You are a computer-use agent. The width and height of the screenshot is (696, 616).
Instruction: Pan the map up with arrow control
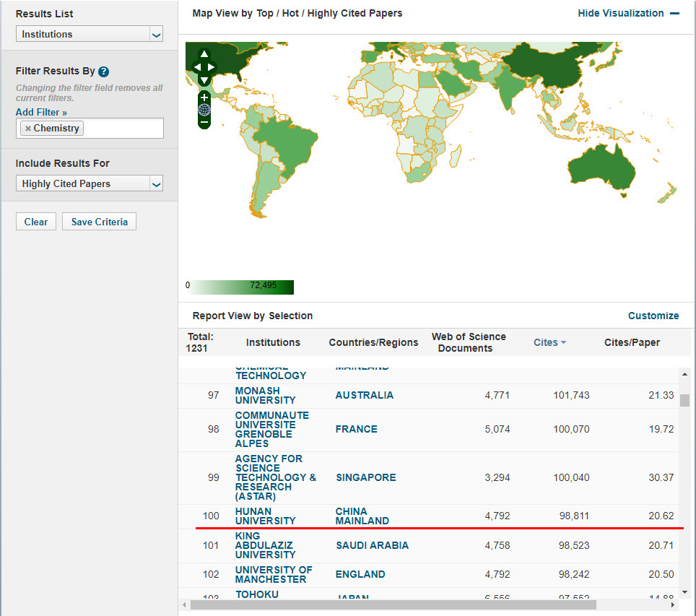204,55
